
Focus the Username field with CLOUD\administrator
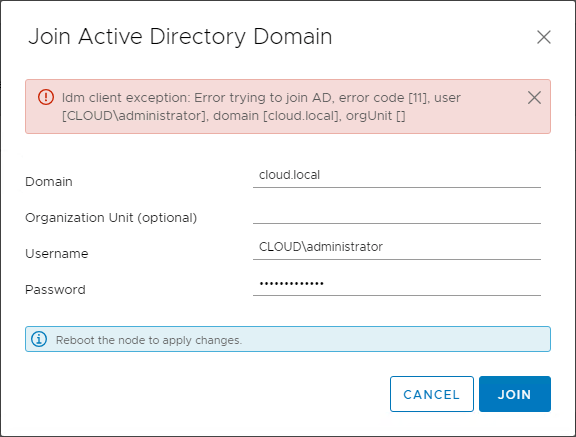tap(397, 248)
